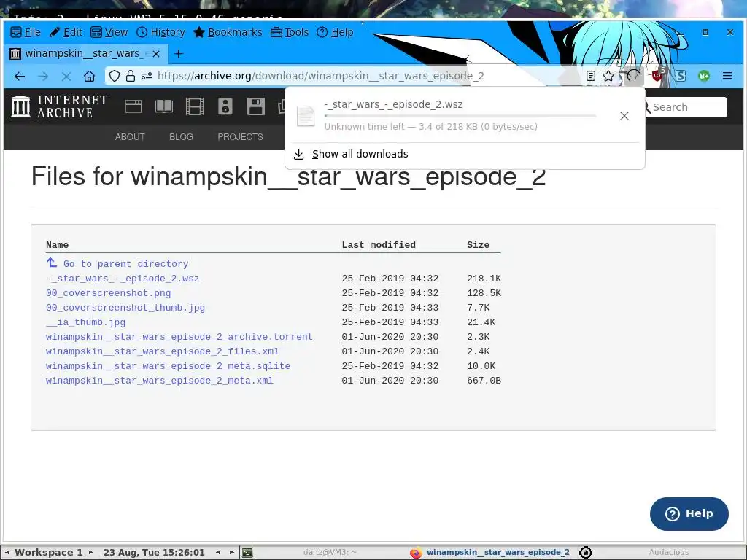Open the Audio speaker icon

click(225, 106)
